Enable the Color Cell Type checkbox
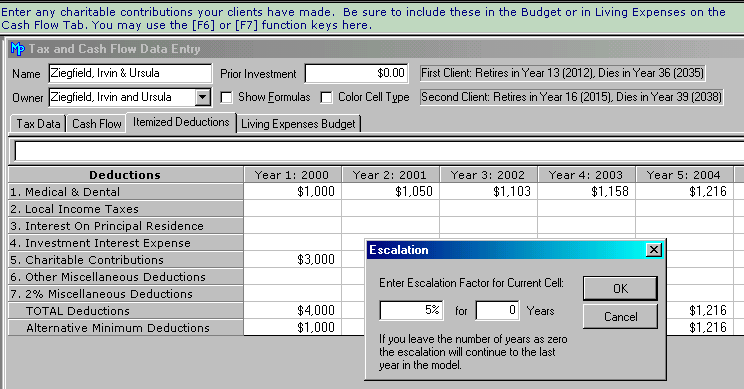Image resolution: width=744 pixels, height=389 pixels. [x=326, y=97]
